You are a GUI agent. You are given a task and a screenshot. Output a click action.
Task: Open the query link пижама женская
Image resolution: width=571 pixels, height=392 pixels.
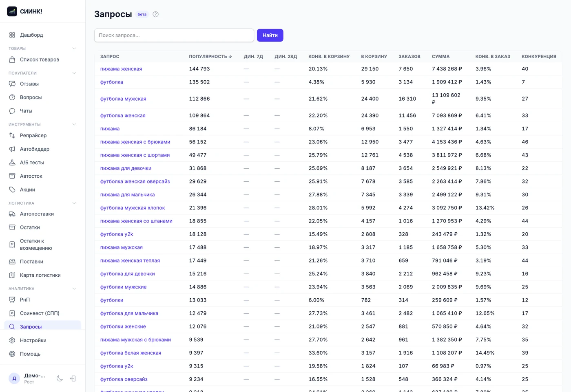point(121,69)
